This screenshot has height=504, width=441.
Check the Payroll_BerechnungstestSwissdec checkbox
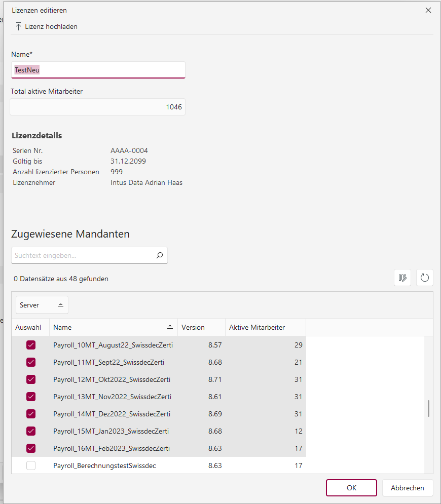click(31, 466)
